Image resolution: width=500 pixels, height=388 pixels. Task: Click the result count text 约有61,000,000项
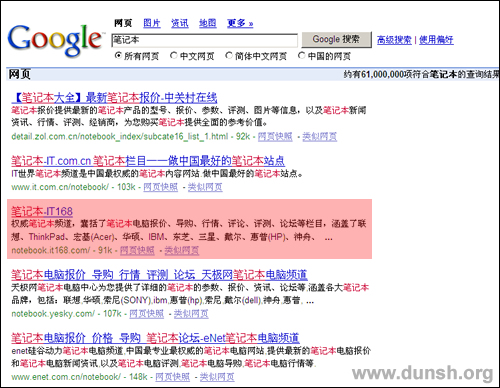[379, 74]
